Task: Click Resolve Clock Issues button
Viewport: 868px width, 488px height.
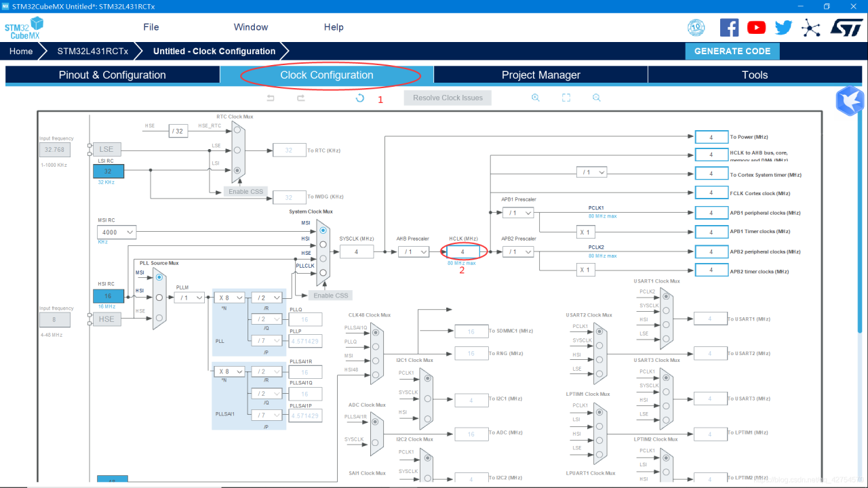Action: click(448, 98)
